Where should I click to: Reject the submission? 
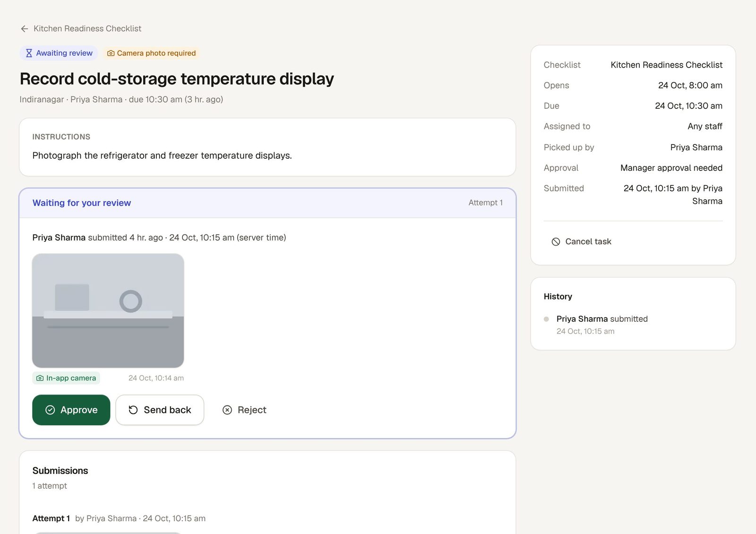[244, 410]
